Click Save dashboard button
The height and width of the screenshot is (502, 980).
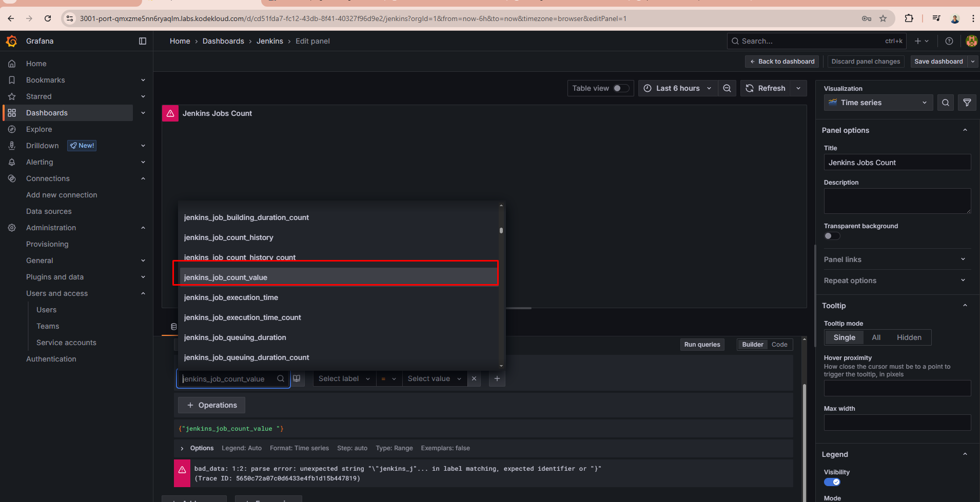click(x=938, y=62)
